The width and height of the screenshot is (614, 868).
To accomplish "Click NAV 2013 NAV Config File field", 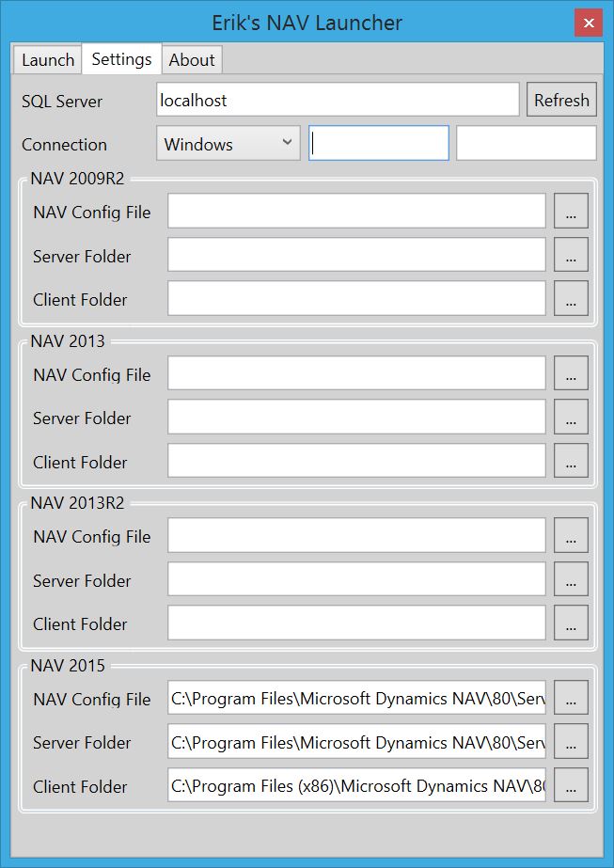I will tap(356, 373).
